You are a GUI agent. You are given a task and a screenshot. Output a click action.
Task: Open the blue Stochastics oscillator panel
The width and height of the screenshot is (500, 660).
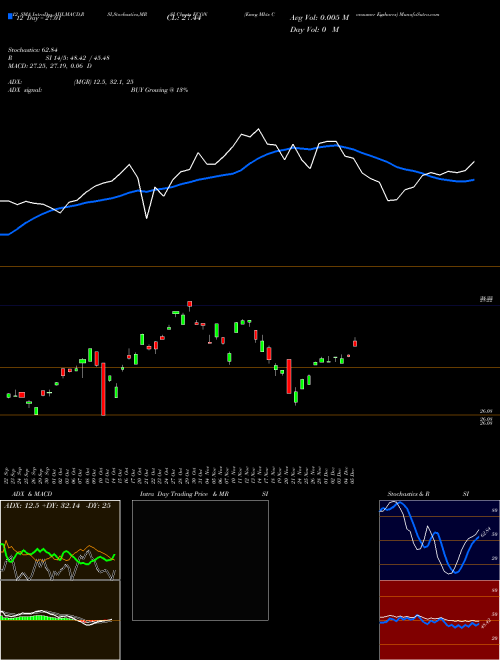439,540
